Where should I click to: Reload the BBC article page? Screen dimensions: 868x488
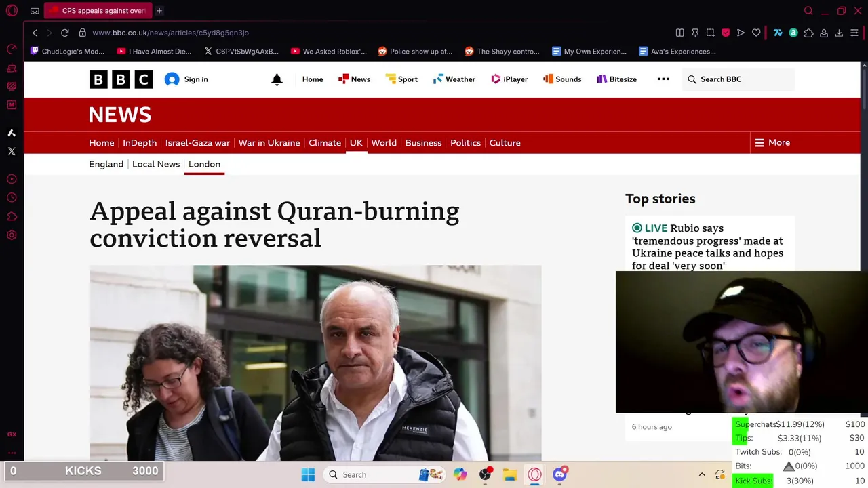point(65,33)
